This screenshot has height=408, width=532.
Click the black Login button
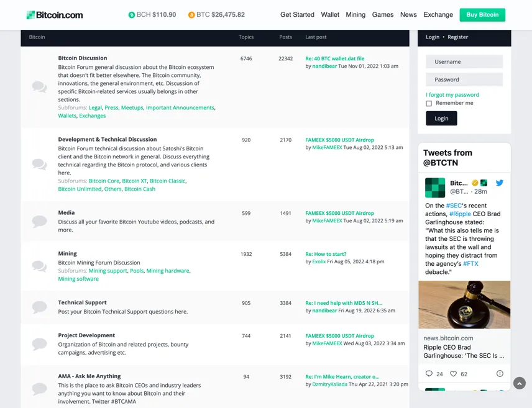[x=441, y=119]
